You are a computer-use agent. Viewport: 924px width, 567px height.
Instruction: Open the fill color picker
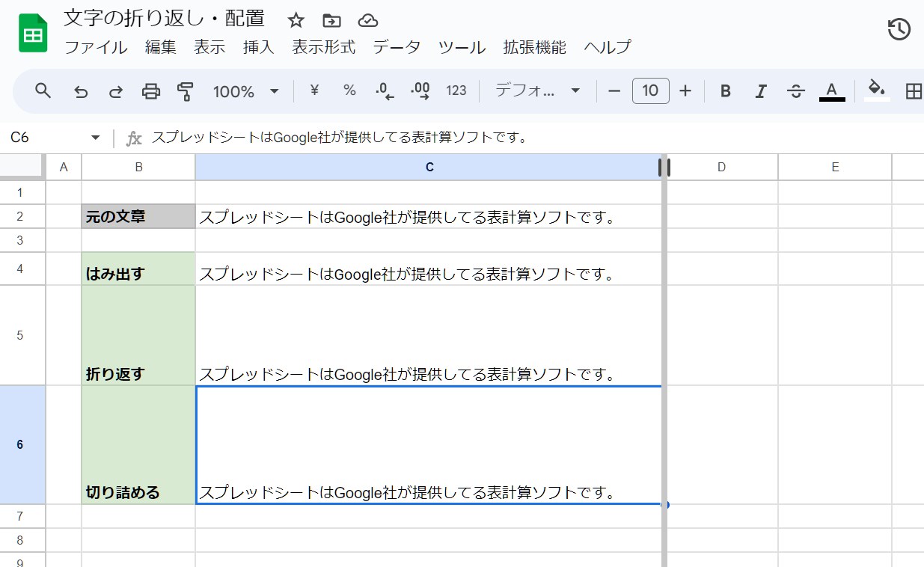(x=876, y=91)
